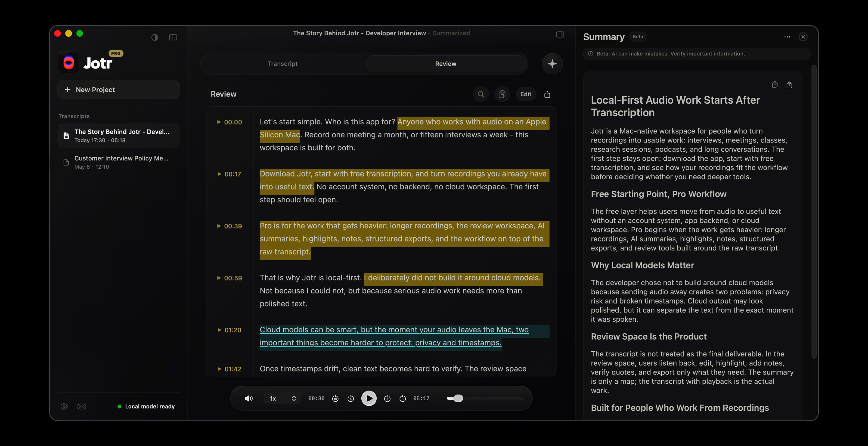Copy the summary with the card copy icon

tap(775, 85)
